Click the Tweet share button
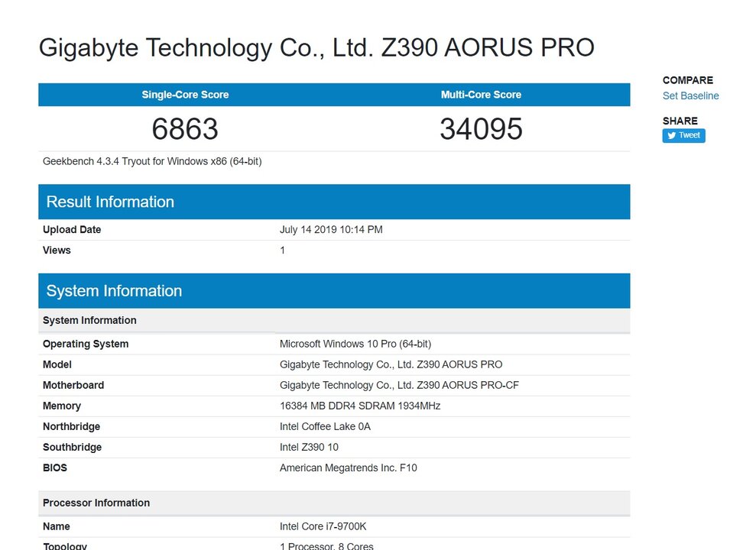The image size is (756, 550). (683, 135)
